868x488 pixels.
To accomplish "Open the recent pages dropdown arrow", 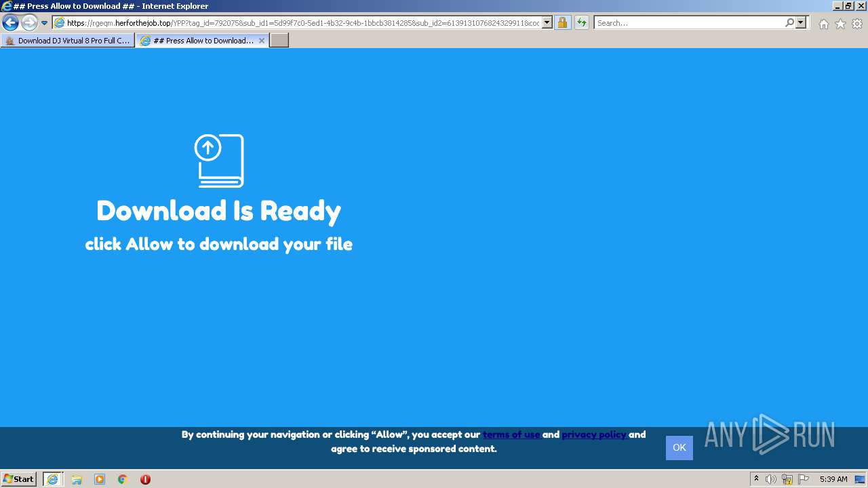I will (44, 23).
